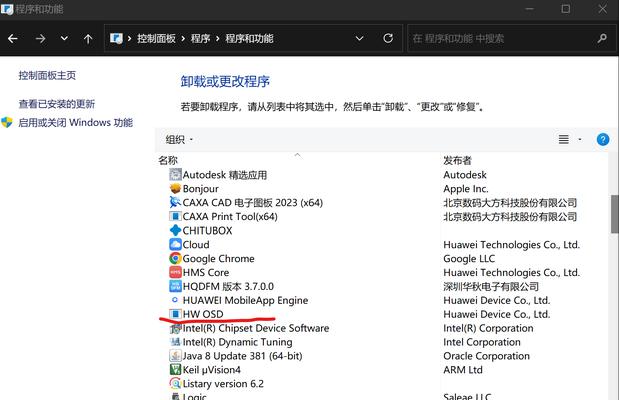Open 控制面板主页 link
619x400 pixels.
click(x=47, y=75)
